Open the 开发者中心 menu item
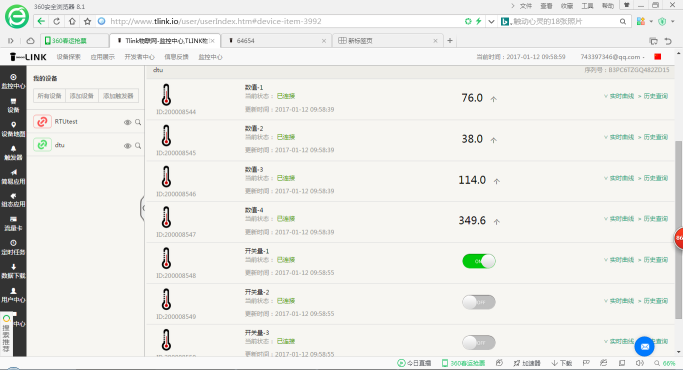The width and height of the screenshot is (683, 370). [139, 57]
